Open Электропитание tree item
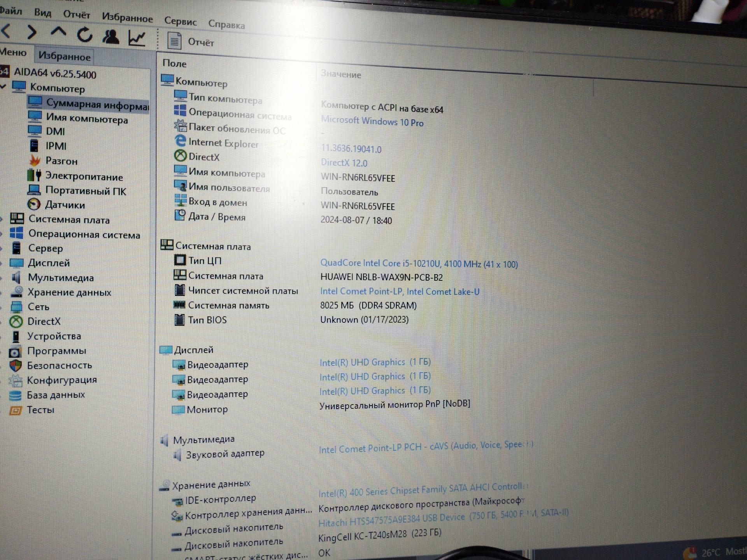This screenshot has height=560, width=747. [75, 176]
